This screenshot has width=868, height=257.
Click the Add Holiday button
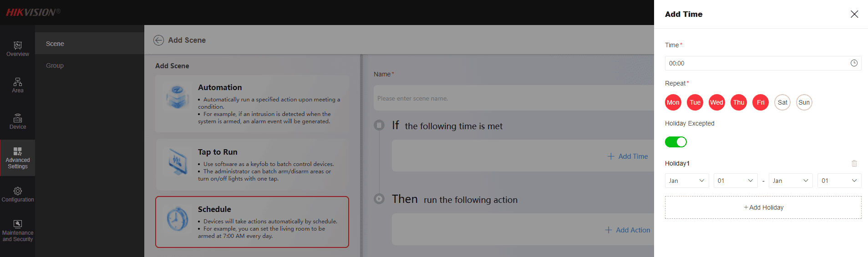click(763, 207)
